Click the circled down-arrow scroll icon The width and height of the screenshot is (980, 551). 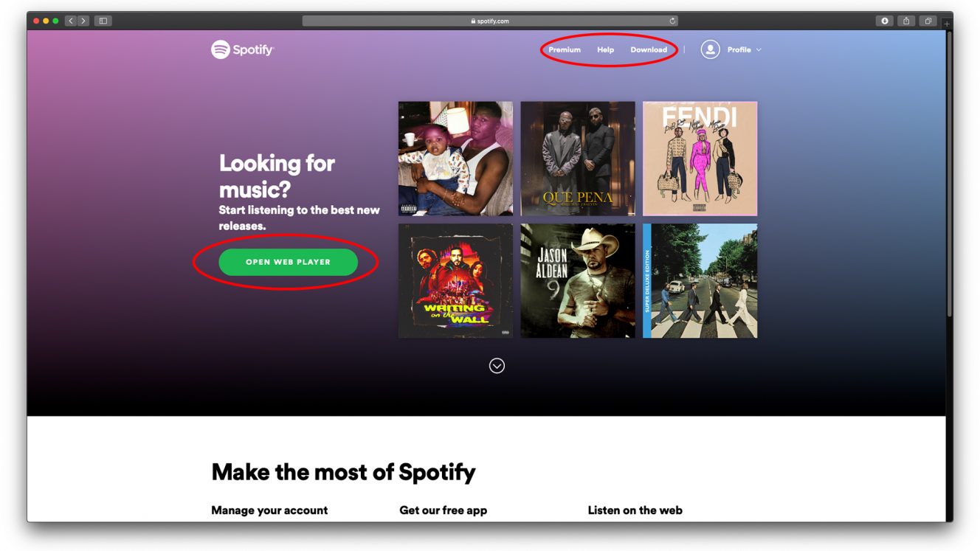click(x=497, y=366)
